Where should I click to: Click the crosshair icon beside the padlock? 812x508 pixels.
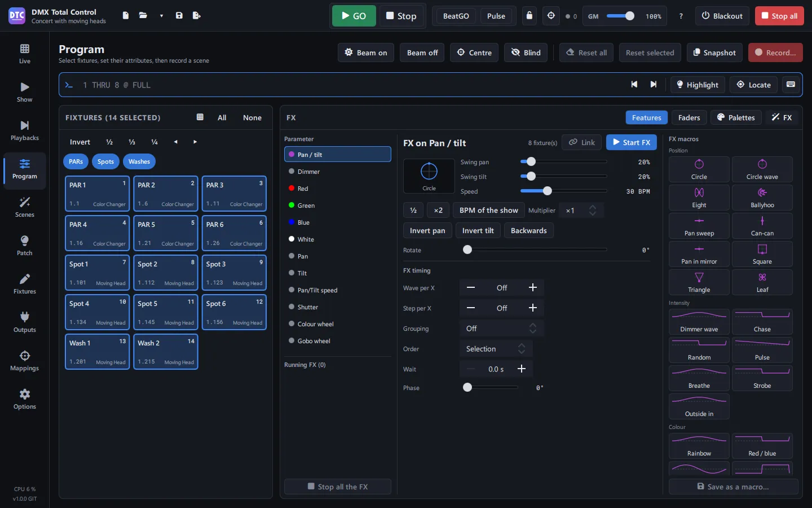click(x=551, y=16)
